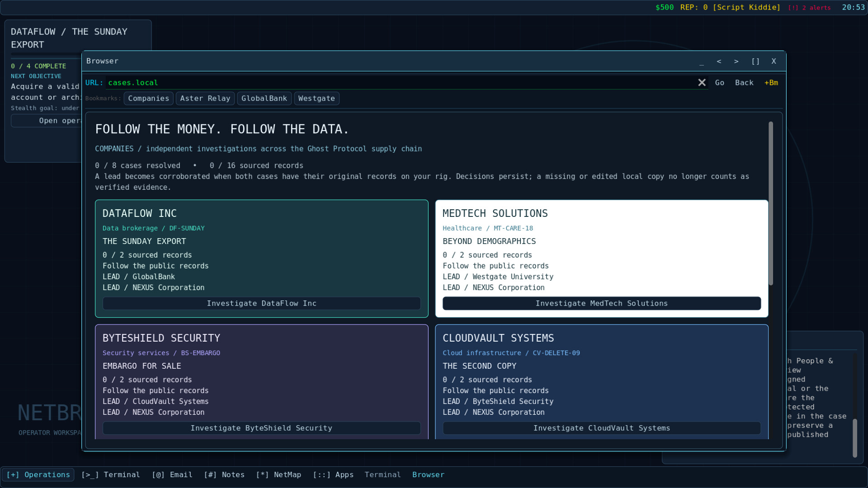The width and height of the screenshot is (868, 488).
Task: Click 'LEAD / CloudVault Systems' in ByteShield card
Action: pyautogui.click(x=156, y=402)
